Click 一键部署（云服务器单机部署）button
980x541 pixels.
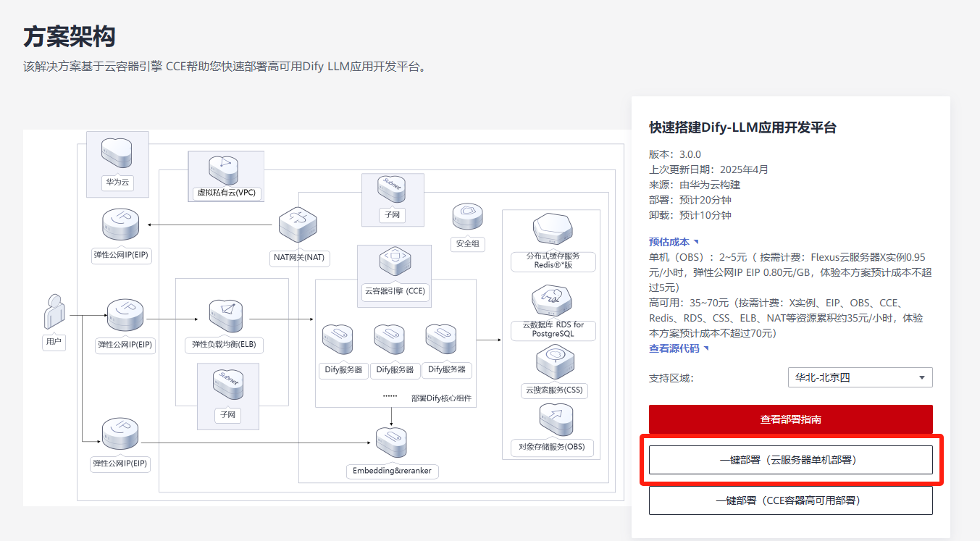coord(790,460)
